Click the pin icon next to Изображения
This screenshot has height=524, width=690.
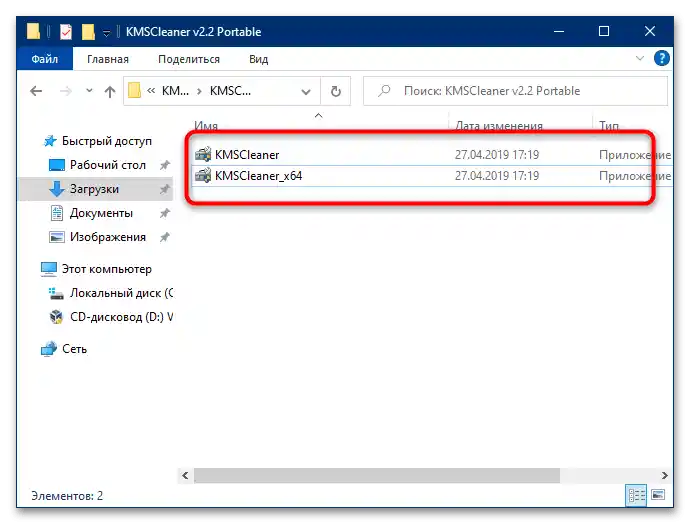[x=165, y=237]
